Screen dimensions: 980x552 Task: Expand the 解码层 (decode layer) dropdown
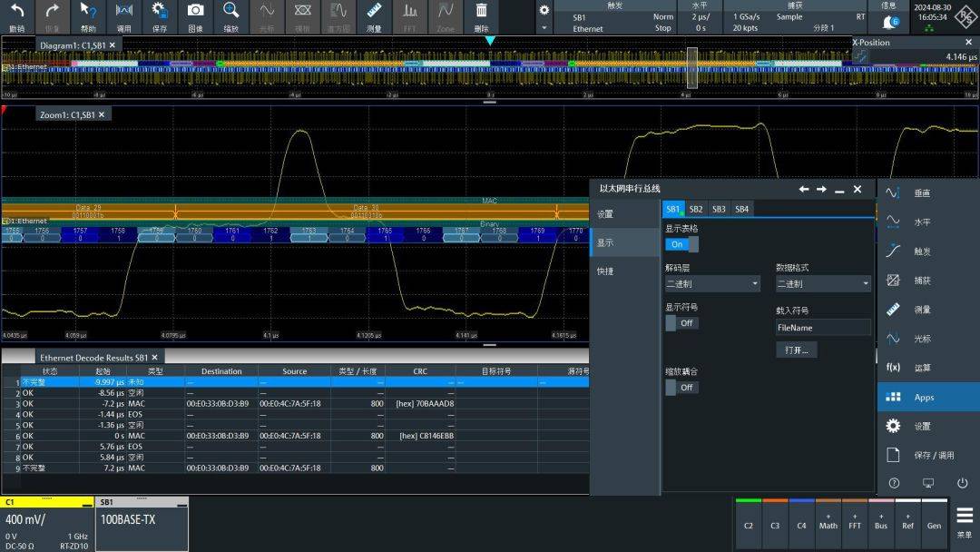point(712,284)
